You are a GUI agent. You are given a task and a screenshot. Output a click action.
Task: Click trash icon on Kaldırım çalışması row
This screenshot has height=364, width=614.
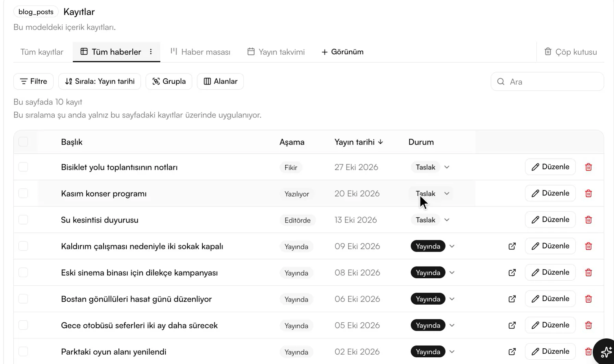click(588, 246)
